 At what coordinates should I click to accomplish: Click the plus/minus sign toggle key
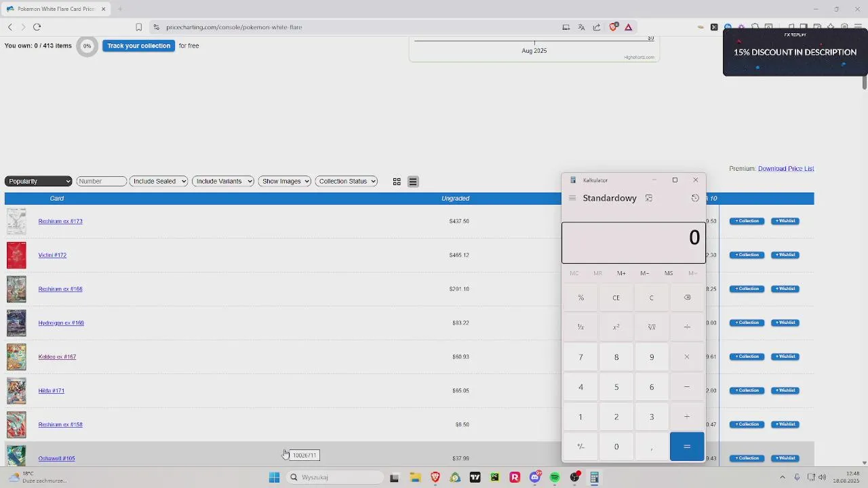coord(580,447)
